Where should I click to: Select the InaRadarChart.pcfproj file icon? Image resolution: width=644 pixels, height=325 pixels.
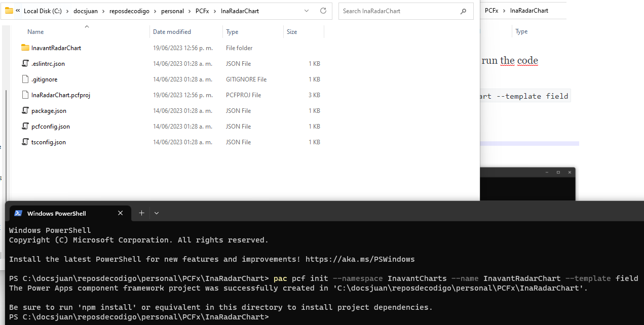[x=25, y=95]
